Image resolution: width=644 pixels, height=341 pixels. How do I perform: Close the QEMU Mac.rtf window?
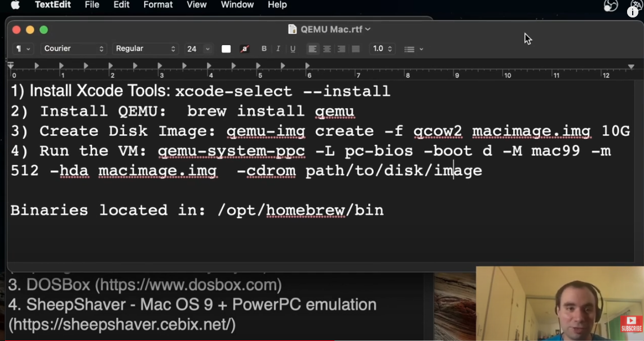pos(16,29)
